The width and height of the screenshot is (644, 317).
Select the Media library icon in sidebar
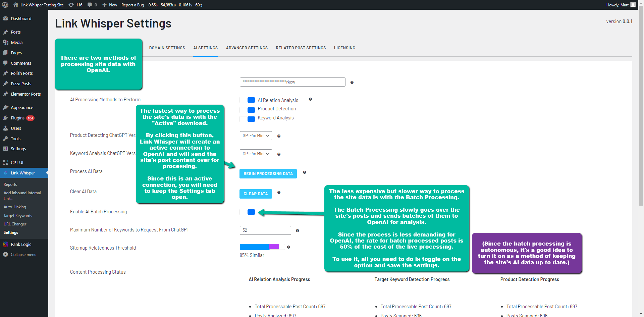click(x=6, y=42)
